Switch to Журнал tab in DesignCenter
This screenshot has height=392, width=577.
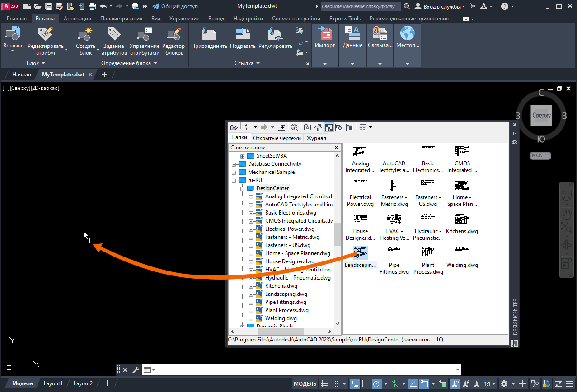[316, 138]
